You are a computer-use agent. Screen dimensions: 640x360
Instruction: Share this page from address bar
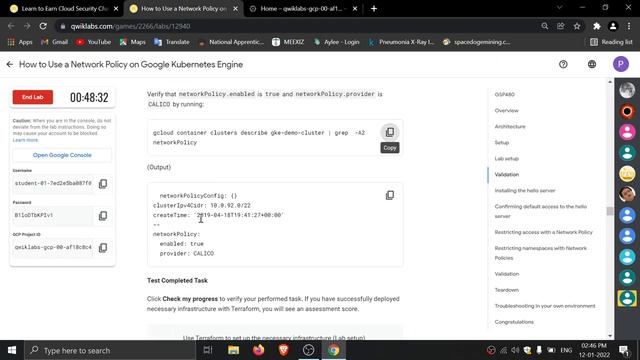pos(560,26)
